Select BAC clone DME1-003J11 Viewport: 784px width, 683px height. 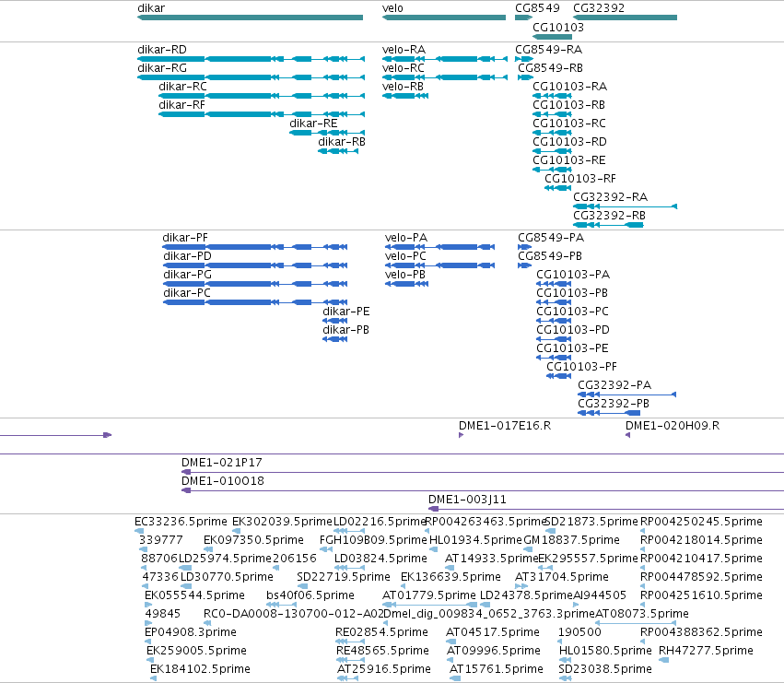point(606,510)
